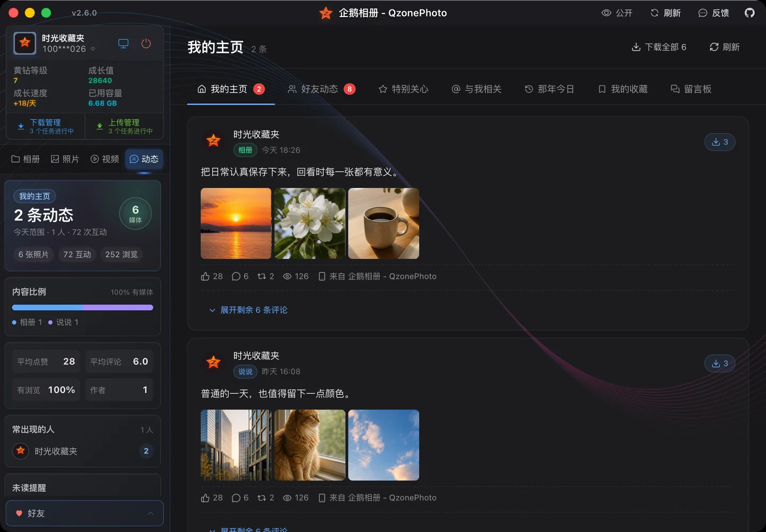Click the 刷新 button beside 下载全部
Screen dimensions: 766x532
pos(725,47)
